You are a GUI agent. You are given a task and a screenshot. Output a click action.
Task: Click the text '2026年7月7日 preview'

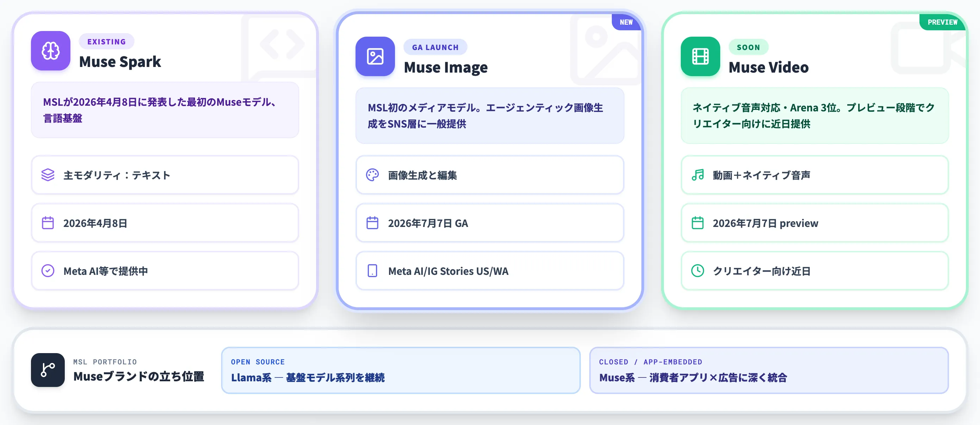pyautogui.click(x=765, y=223)
